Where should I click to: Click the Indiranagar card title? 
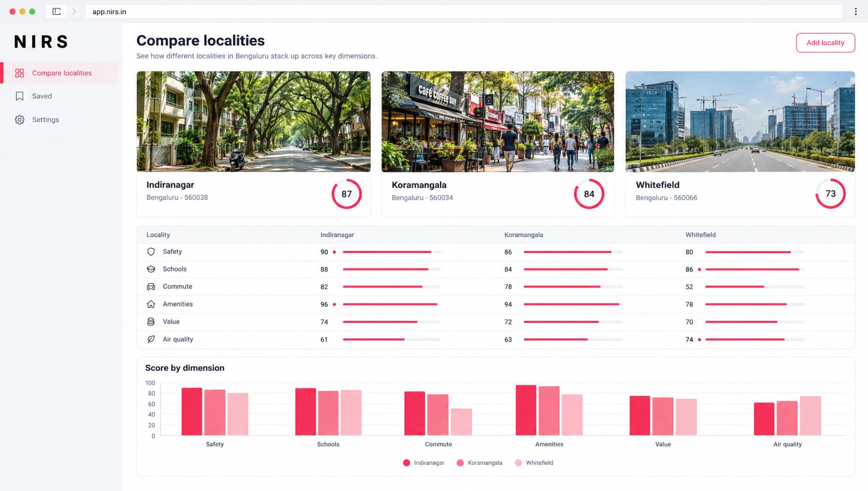coord(170,185)
